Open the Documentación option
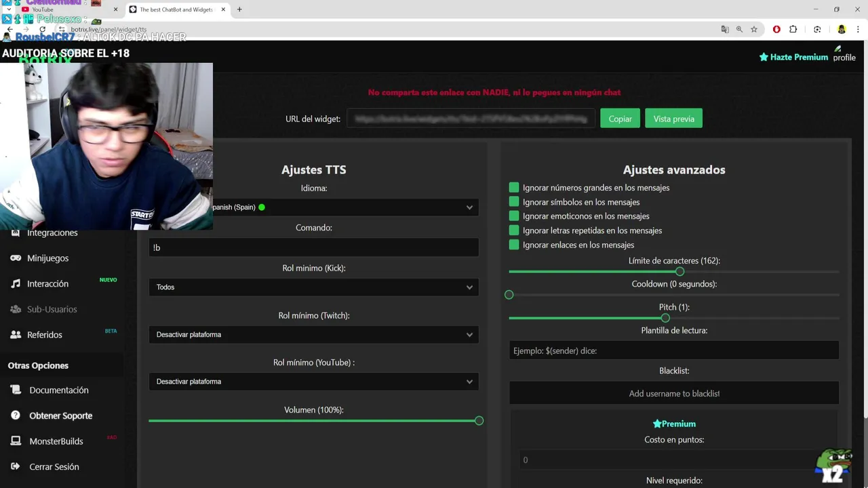The height and width of the screenshot is (488, 868). 58,390
